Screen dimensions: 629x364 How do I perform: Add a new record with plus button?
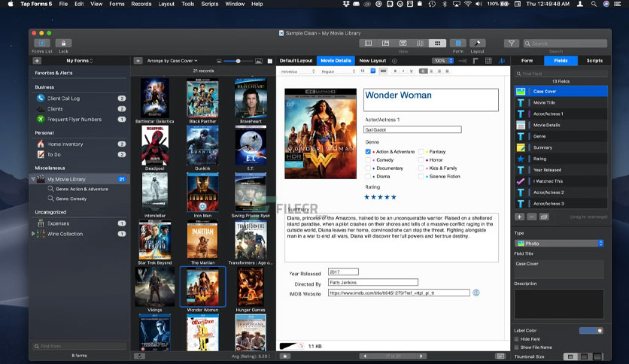[x=138, y=60]
